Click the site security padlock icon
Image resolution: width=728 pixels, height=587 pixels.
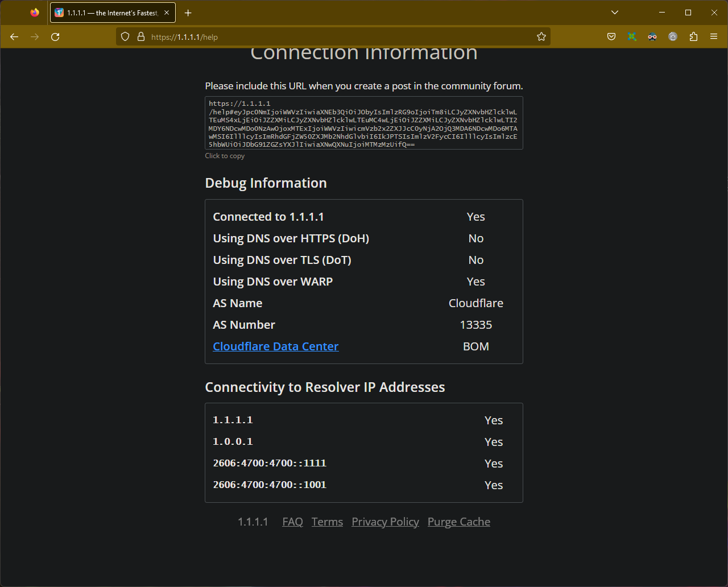tap(141, 37)
